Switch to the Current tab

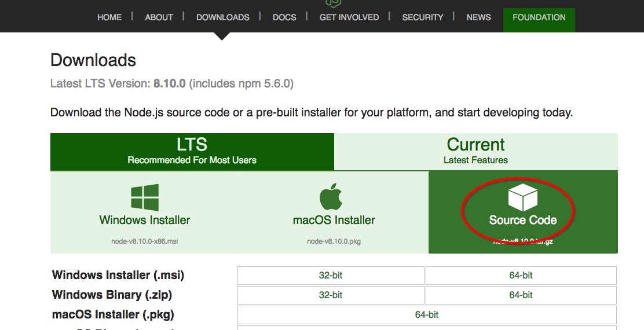pyautogui.click(x=475, y=152)
